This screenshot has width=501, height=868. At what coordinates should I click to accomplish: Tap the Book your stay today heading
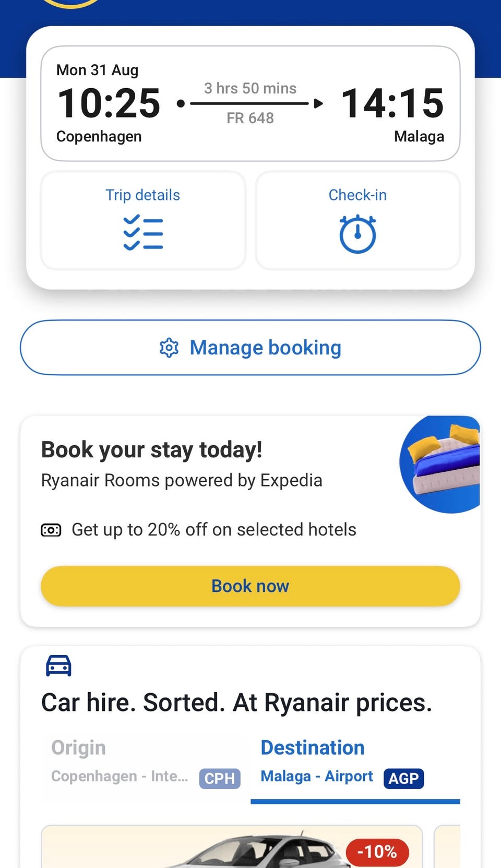pyautogui.click(x=151, y=449)
